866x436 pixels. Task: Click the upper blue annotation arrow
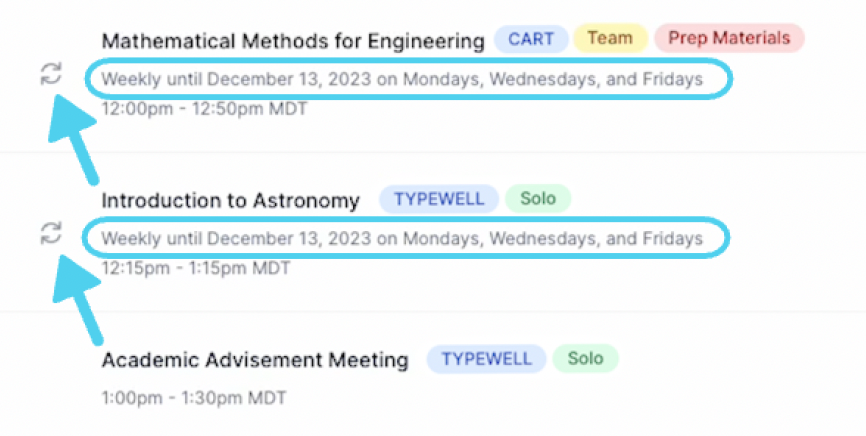73,138
